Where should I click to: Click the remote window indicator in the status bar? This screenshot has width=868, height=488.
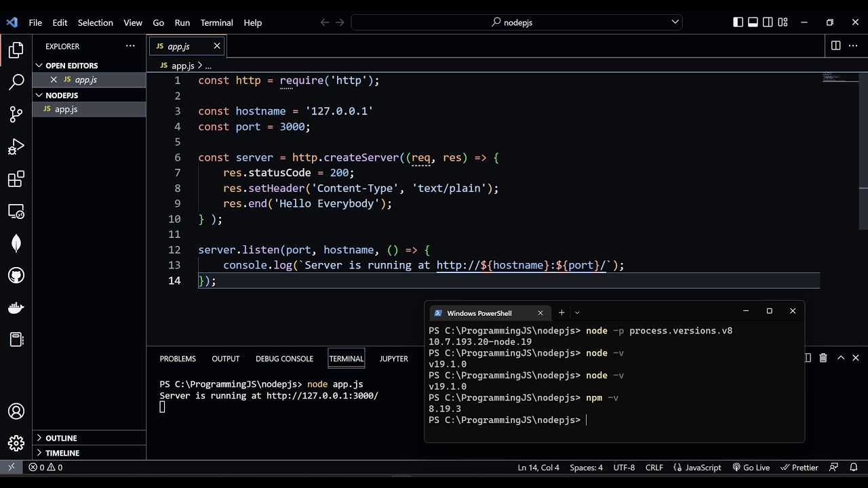(x=11, y=467)
